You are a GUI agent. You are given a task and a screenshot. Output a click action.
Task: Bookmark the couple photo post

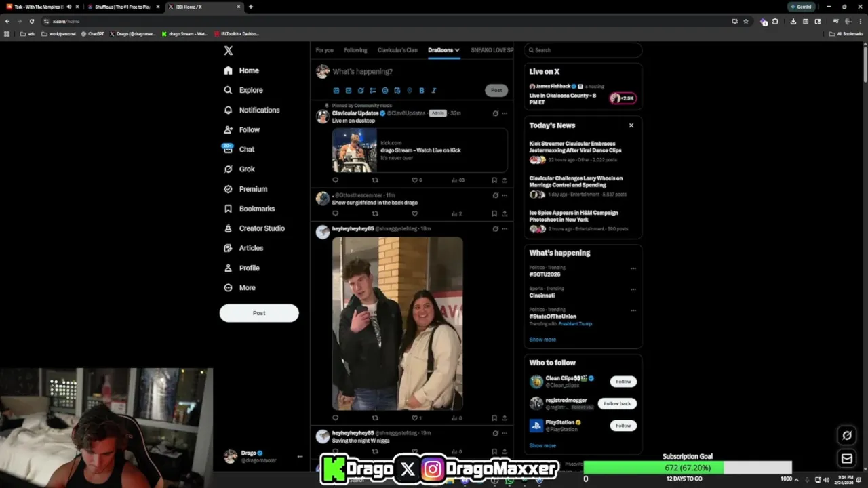tap(494, 418)
